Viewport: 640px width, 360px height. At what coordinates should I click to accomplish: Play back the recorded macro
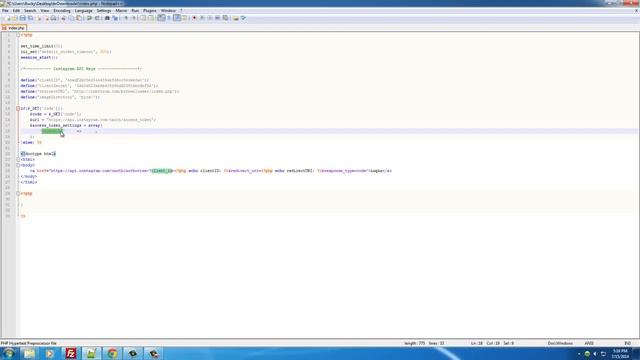[x=210, y=18]
